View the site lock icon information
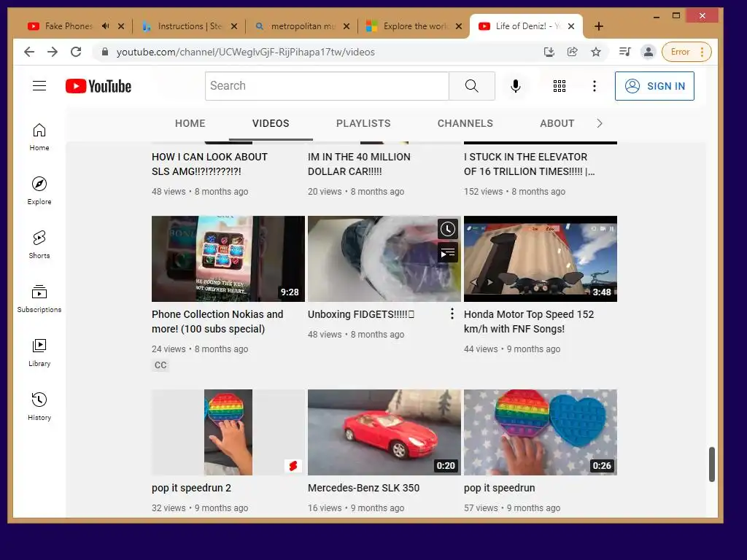The height and width of the screenshot is (560, 747). tap(105, 52)
